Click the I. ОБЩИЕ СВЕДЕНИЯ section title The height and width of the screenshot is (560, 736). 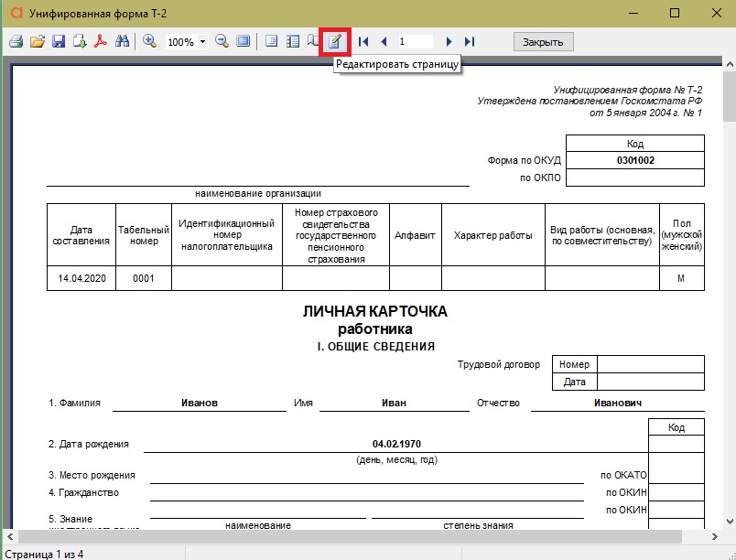point(376,347)
